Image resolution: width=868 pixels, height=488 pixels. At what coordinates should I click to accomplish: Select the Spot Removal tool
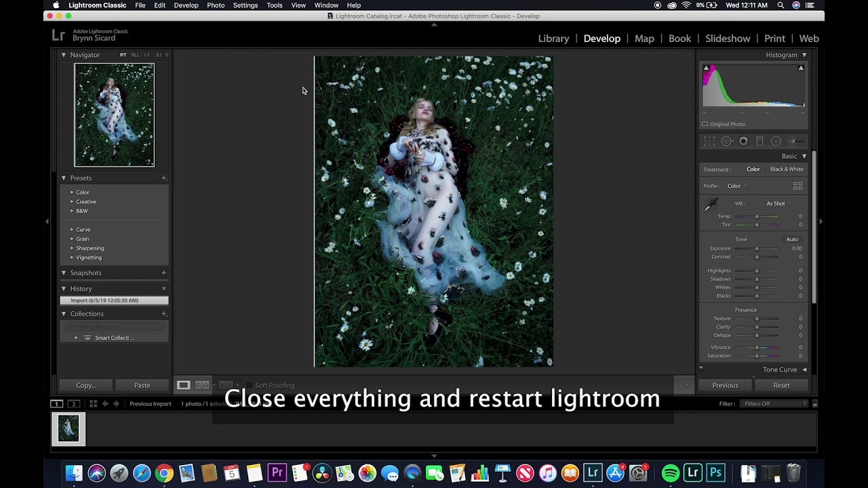(x=726, y=141)
